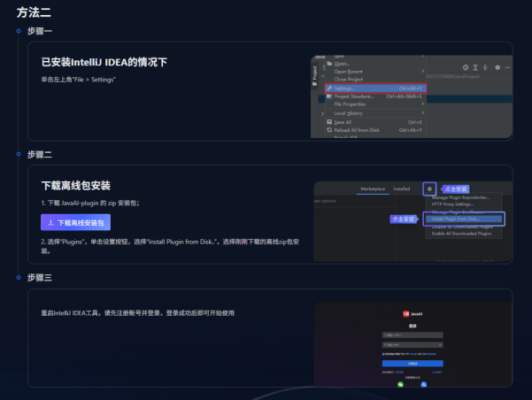Image resolution: width=532 pixels, height=400 pixels.
Task: Select Settings... in the File menu
Action: (x=375, y=88)
